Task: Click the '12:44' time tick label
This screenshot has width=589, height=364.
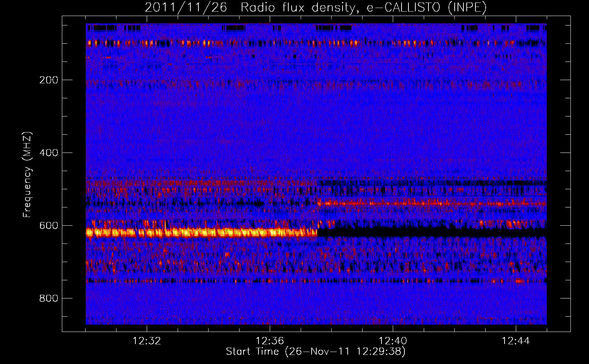Action: pos(516,341)
